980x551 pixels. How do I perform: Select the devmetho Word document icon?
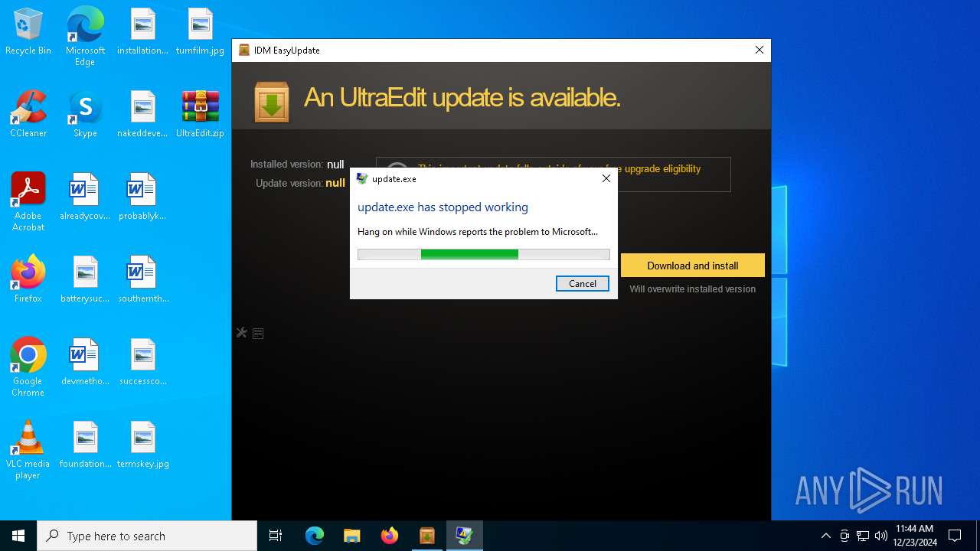coord(85,363)
